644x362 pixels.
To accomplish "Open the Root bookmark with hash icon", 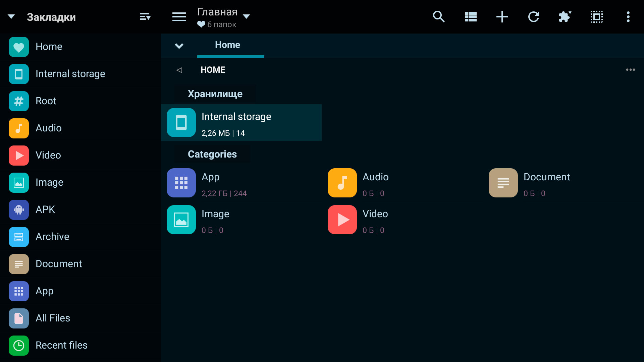I will (x=80, y=101).
